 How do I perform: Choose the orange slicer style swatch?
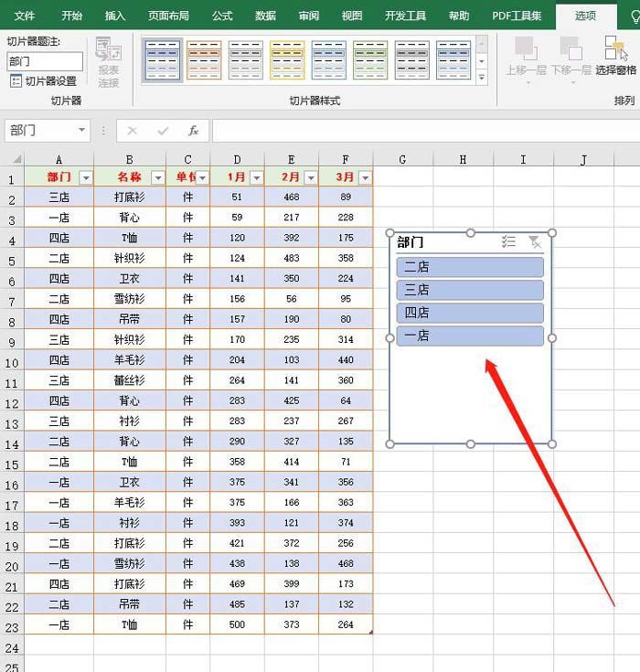(204, 60)
